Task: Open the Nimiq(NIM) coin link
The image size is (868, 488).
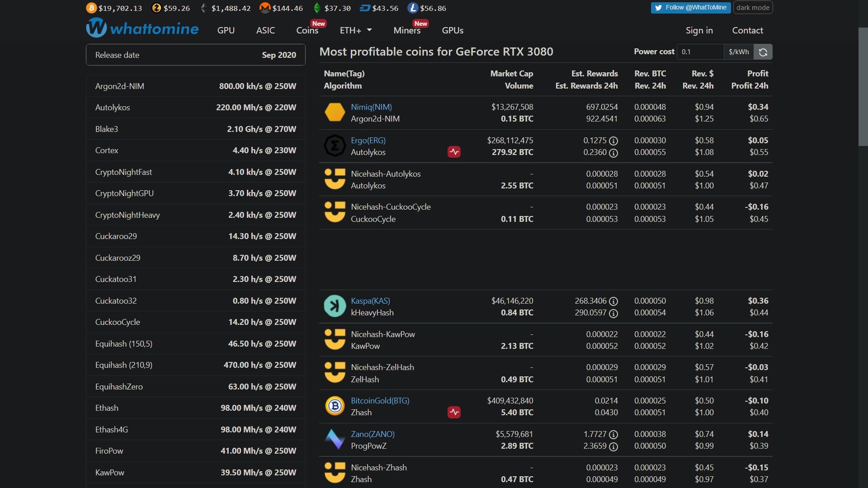Action: [x=371, y=107]
